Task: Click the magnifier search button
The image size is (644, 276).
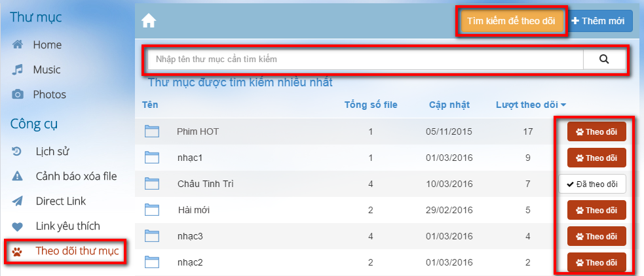Action: coord(604,60)
